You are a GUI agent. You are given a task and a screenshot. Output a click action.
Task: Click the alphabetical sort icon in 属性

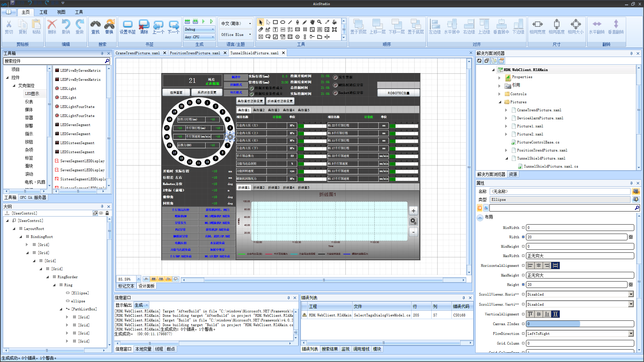point(486,208)
